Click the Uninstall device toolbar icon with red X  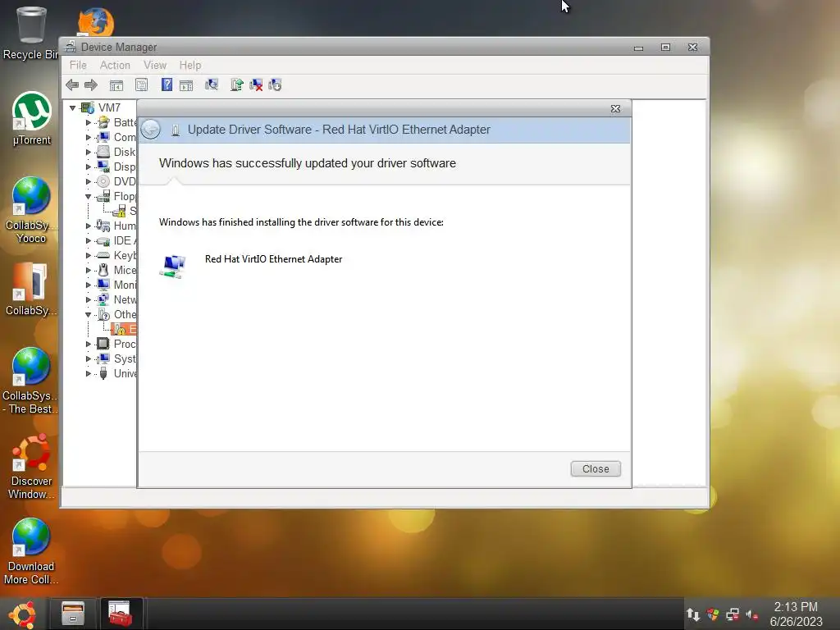pos(256,84)
